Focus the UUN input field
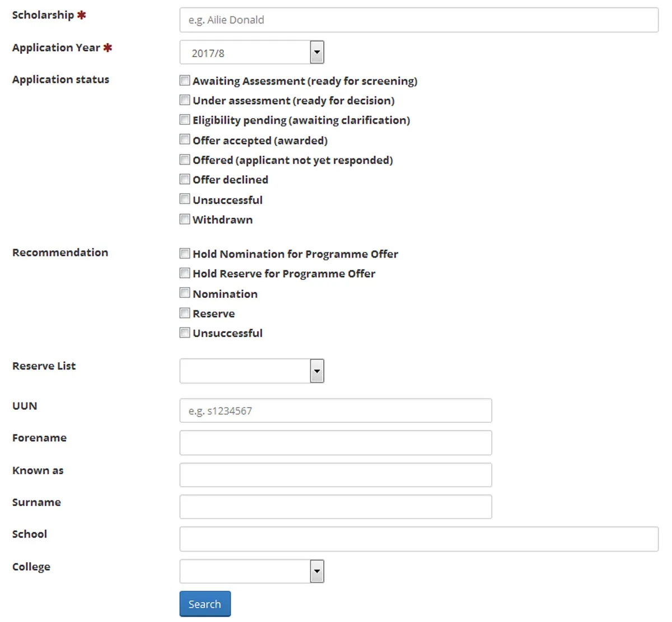Image resolution: width=672 pixels, height=622 pixels. (335, 410)
